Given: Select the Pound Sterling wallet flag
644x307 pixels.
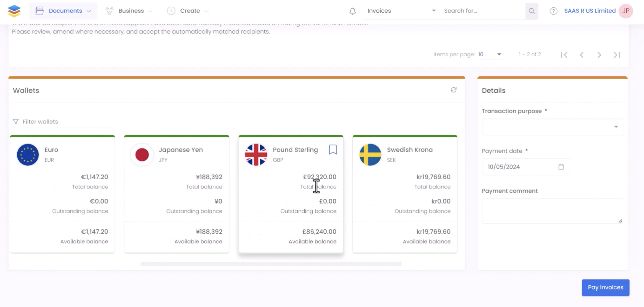Looking at the screenshot, I should tap(256, 155).
